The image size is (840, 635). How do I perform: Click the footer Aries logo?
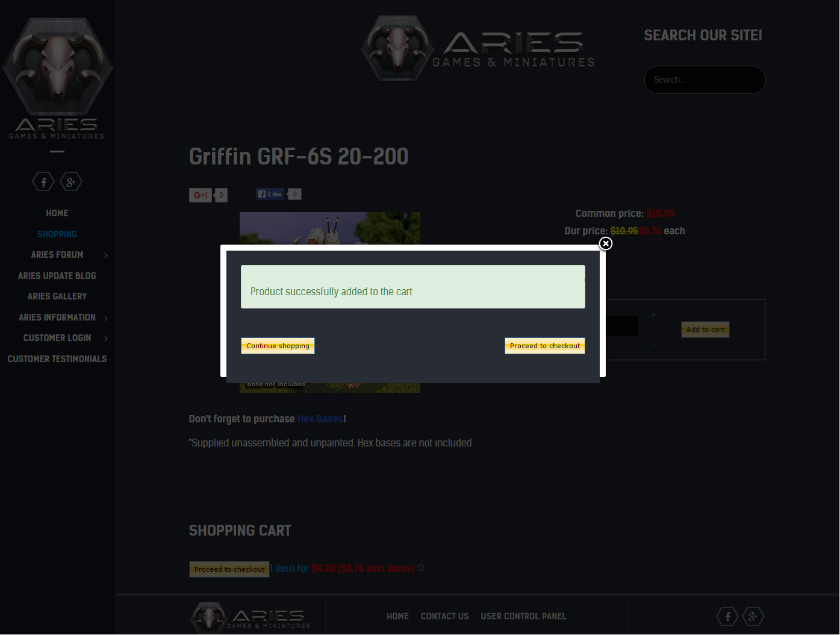(250, 616)
